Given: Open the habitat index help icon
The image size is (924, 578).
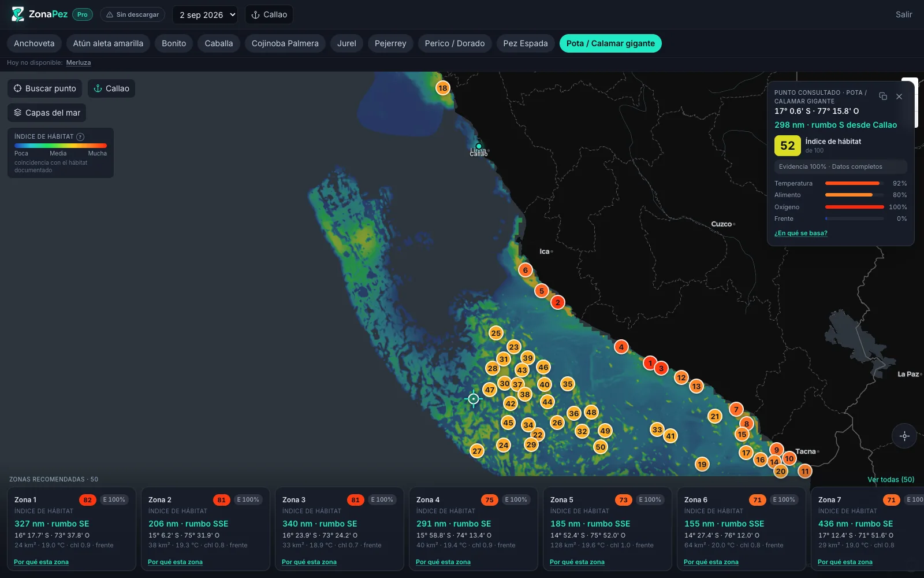Looking at the screenshot, I should (x=80, y=137).
